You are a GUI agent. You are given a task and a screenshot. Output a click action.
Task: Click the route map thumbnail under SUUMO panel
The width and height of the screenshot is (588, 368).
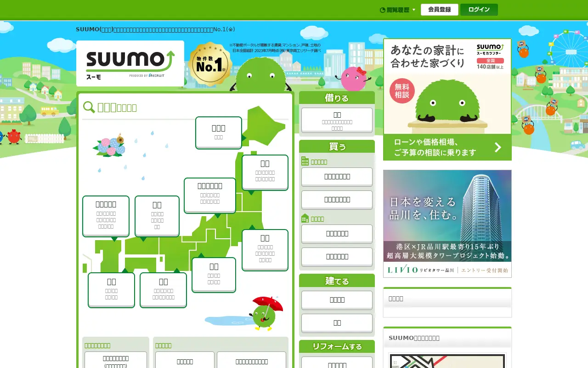click(447, 361)
